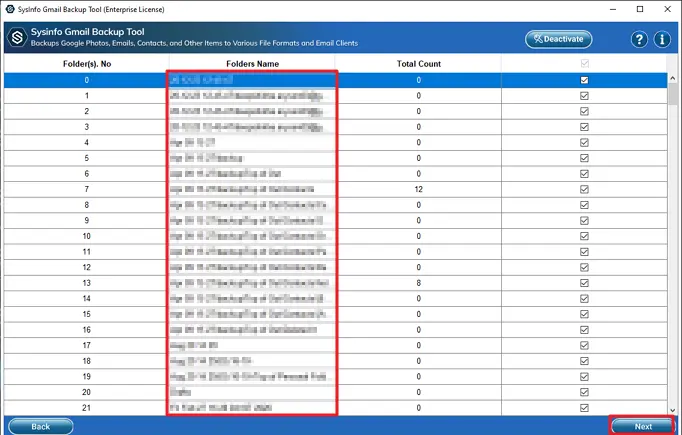This screenshot has height=435, width=682.
Task: Uncheck the checkbox for folder 21
Action: click(585, 408)
